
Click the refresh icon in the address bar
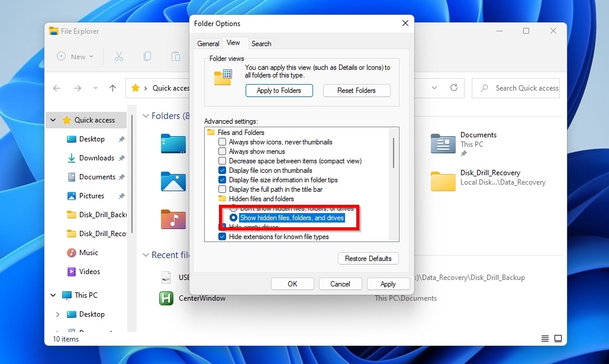453,88
